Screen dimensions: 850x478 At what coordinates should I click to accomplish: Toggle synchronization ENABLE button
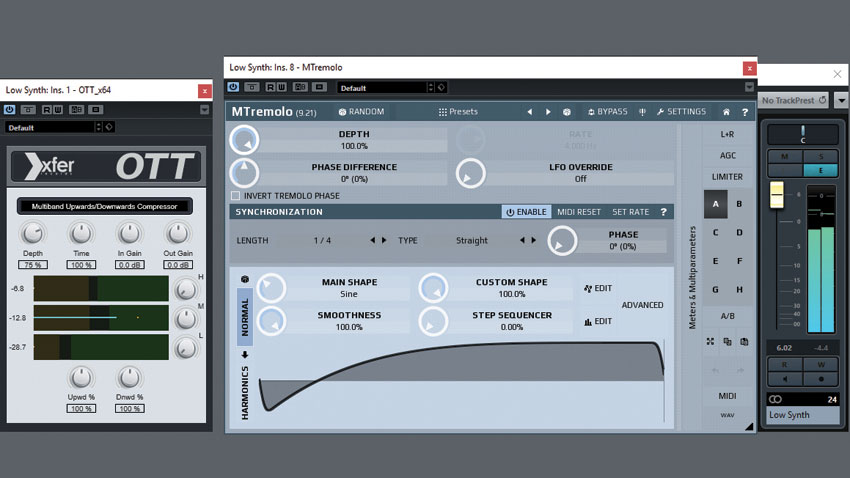(x=526, y=212)
